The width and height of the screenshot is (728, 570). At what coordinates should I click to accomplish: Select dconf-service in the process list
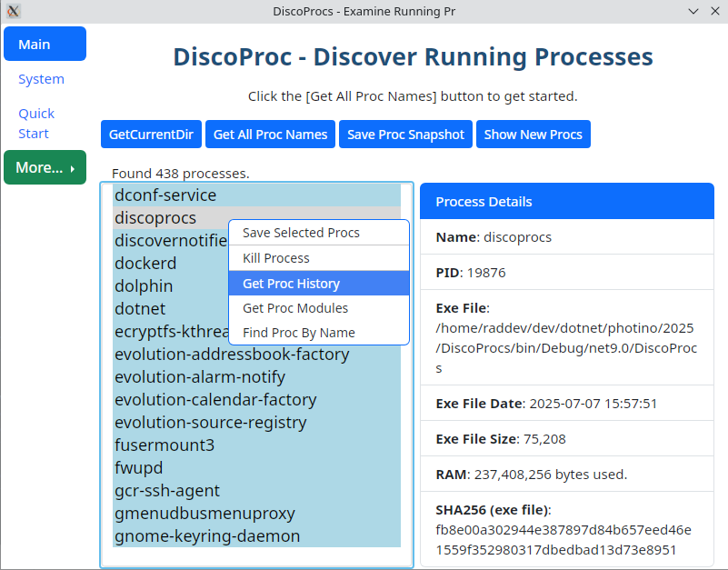pos(165,195)
